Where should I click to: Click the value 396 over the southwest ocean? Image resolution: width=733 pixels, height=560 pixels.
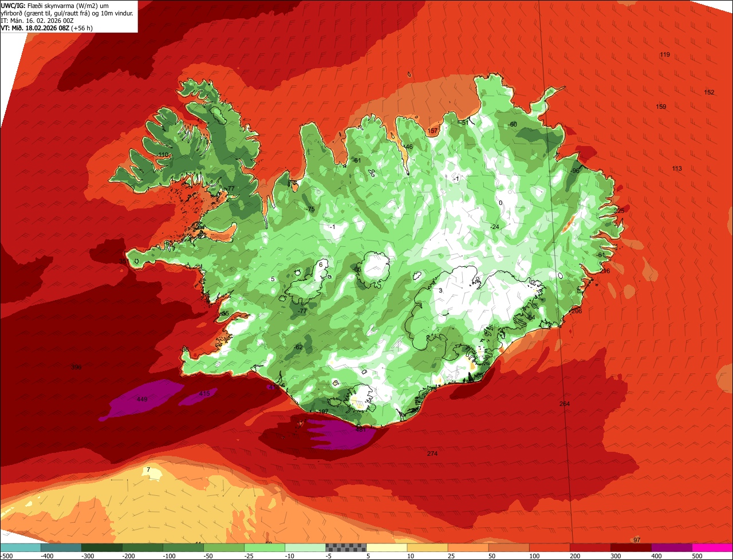[76, 368]
